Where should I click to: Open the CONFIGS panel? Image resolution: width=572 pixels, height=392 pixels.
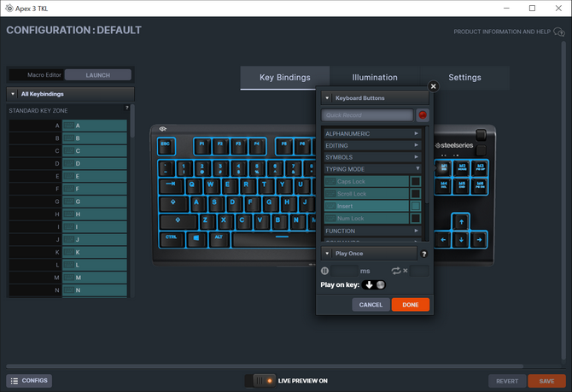[29, 381]
